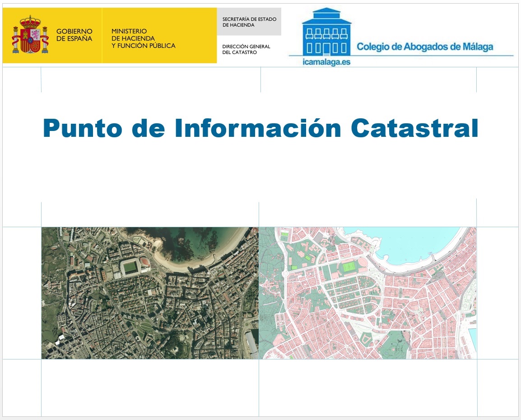Select the GOBIERNO DE ESPAÑA text
The image size is (521, 420).
click(74, 35)
